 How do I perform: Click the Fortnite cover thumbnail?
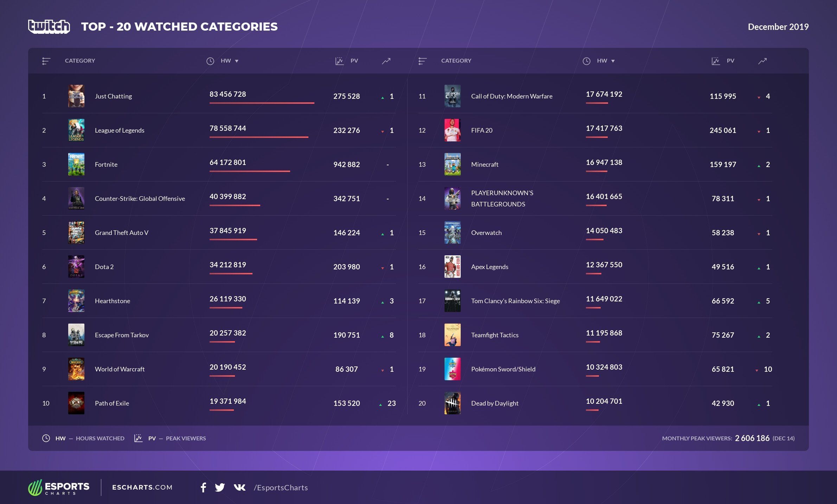point(76,164)
